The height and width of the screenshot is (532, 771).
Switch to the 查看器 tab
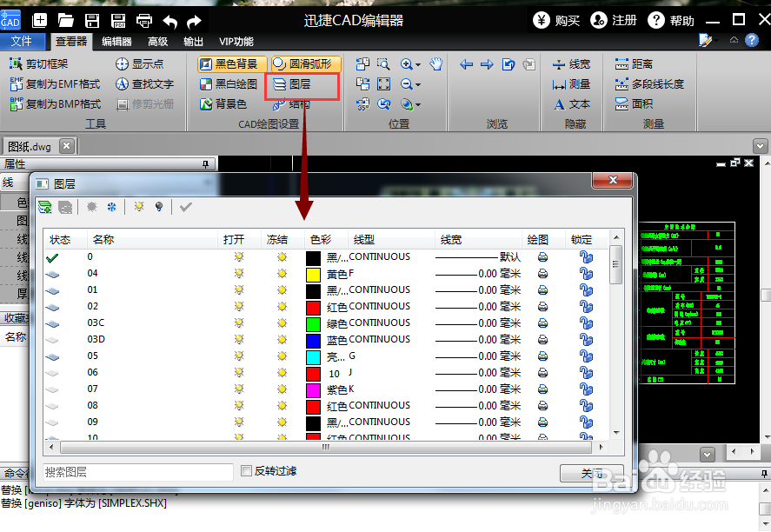(71, 42)
